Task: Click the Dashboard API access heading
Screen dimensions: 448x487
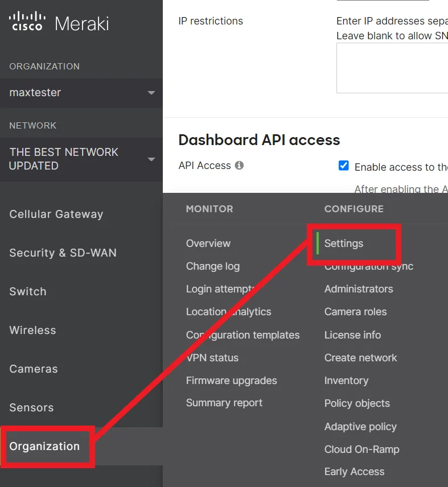Action: (x=259, y=140)
